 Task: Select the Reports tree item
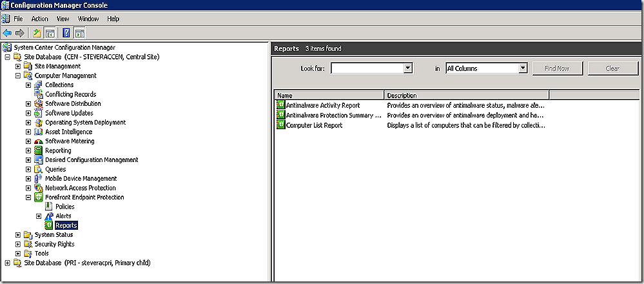click(66, 226)
